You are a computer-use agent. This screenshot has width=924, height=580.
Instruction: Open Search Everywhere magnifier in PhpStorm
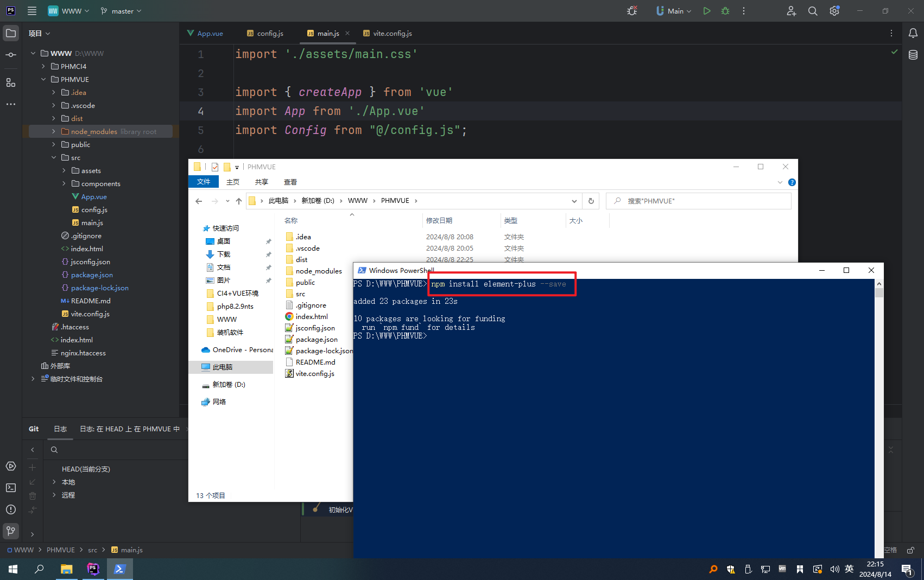pos(813,11)
